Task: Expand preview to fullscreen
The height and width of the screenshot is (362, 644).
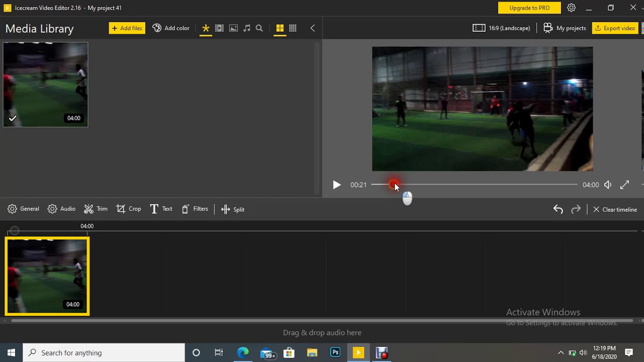Action: click(625, 185)
